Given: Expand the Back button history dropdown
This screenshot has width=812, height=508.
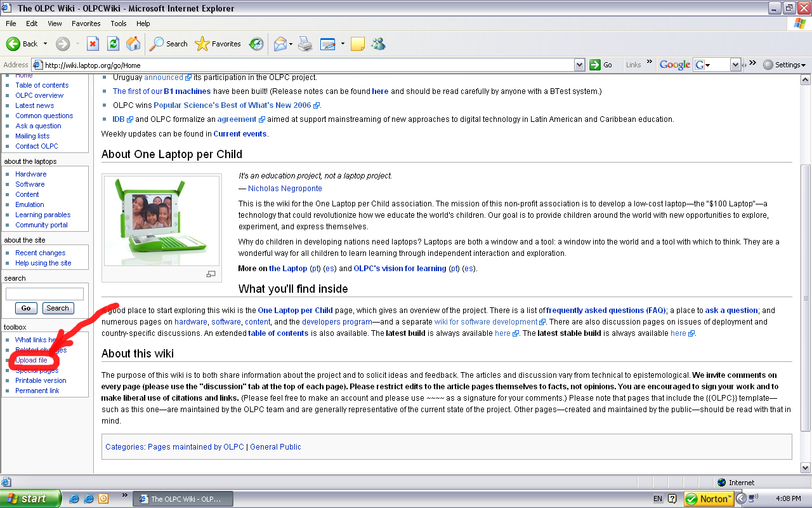Looking at the screenshot, I should pyautogui.click(x=45, y=44).
